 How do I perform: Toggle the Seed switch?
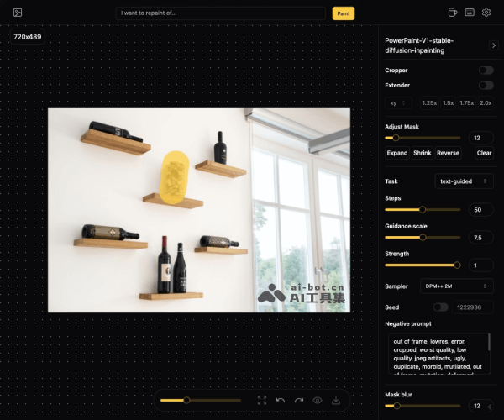(440, 307)
